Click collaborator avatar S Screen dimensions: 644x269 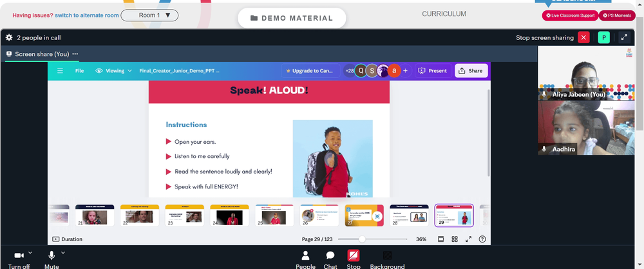tap(372, 71)
